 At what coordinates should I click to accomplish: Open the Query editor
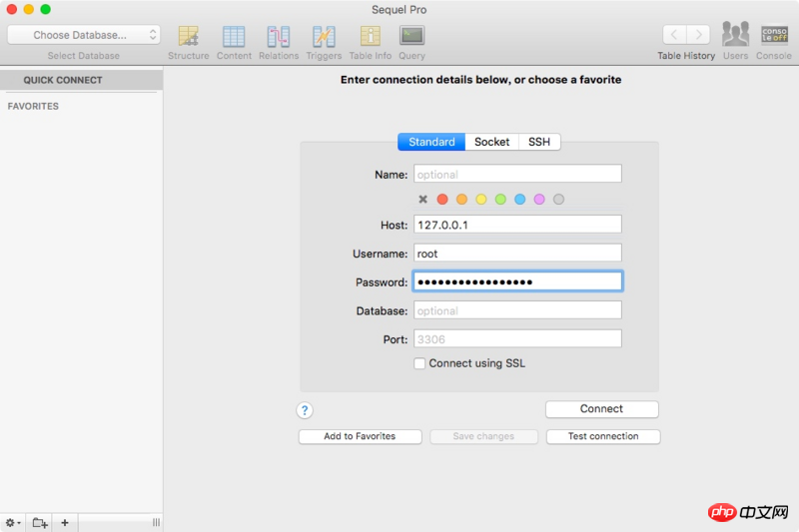[411, 43]
